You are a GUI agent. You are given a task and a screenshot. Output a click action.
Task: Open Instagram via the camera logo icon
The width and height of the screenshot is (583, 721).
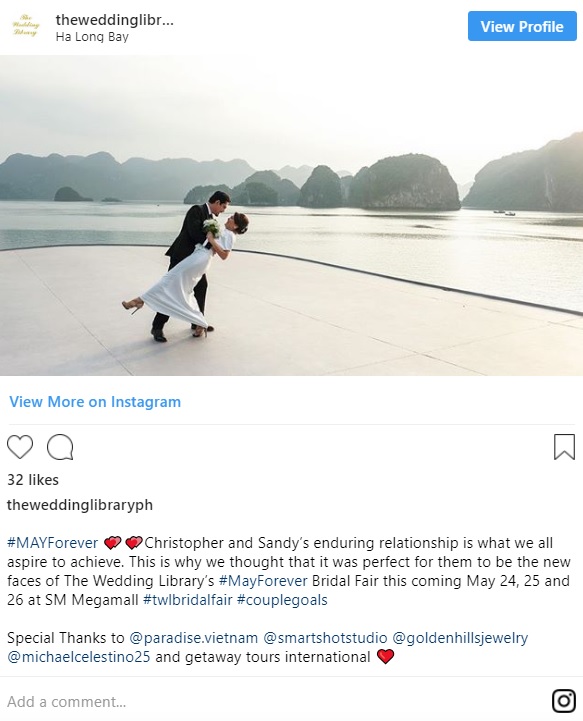coord(564,701)
